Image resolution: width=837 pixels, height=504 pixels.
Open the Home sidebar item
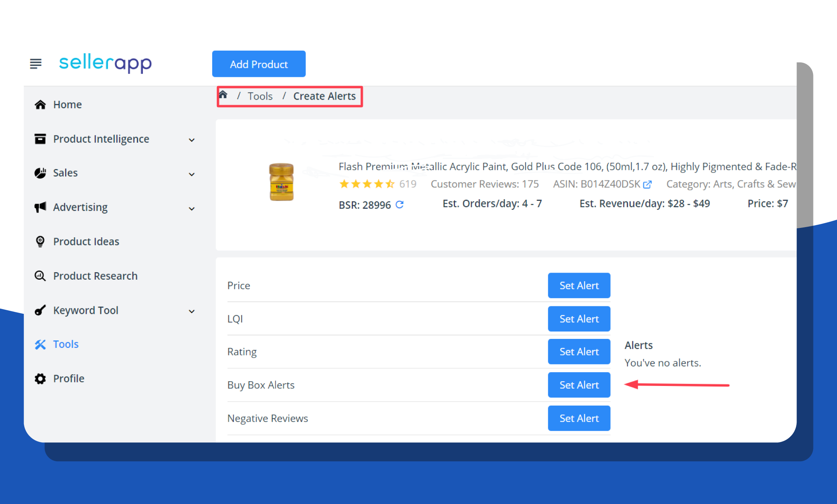(67, 105)
